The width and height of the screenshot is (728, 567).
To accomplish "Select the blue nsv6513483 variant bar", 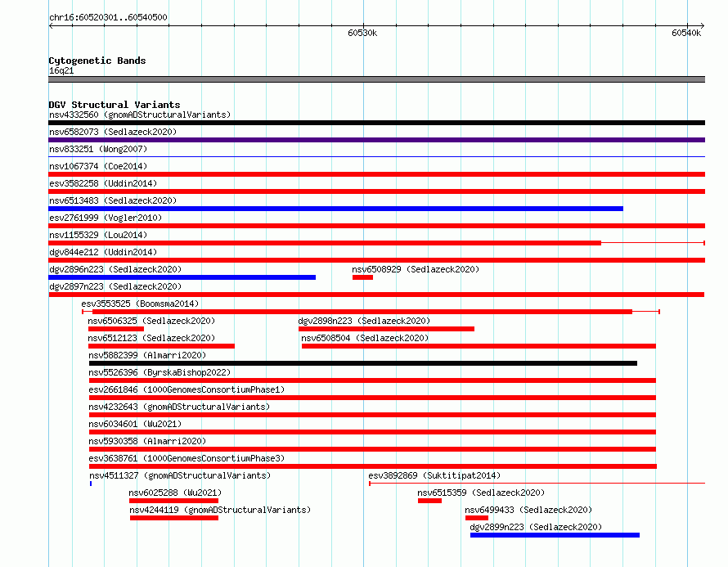I will 335,209.
